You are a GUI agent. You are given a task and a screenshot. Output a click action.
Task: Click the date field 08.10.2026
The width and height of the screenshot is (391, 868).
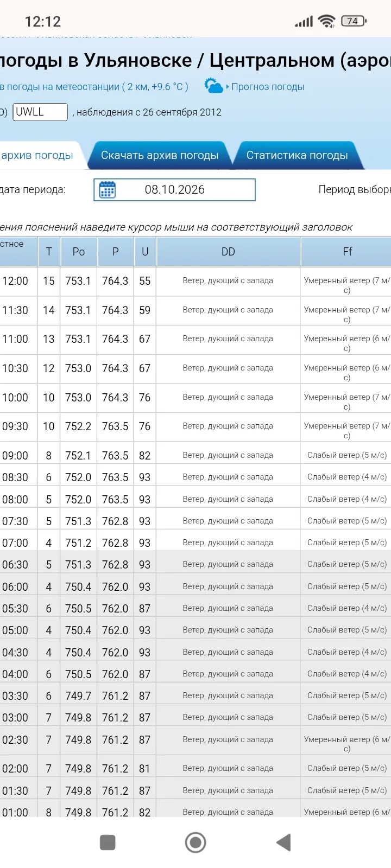174,190
